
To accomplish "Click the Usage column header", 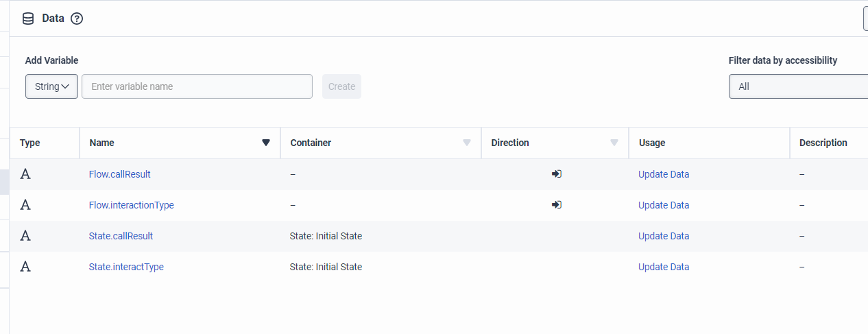I will click(x=652, y=143).
